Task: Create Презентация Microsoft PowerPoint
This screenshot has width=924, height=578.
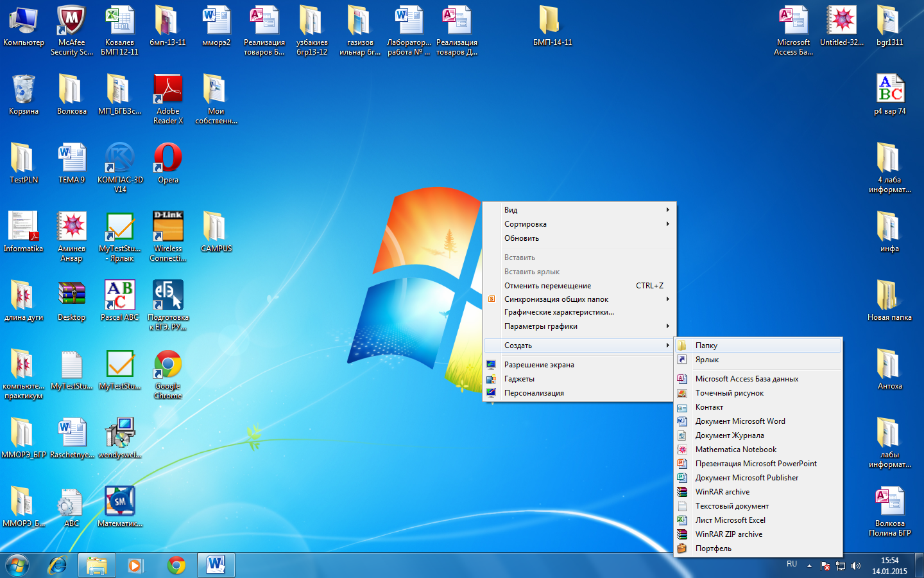Action: pyautogui.click(x=758, y=464)
